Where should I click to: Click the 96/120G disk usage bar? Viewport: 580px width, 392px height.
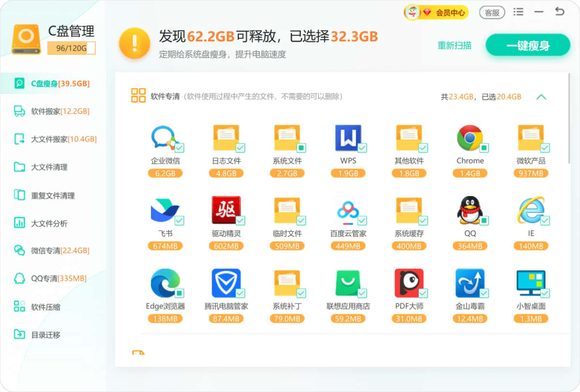point(71,48)
